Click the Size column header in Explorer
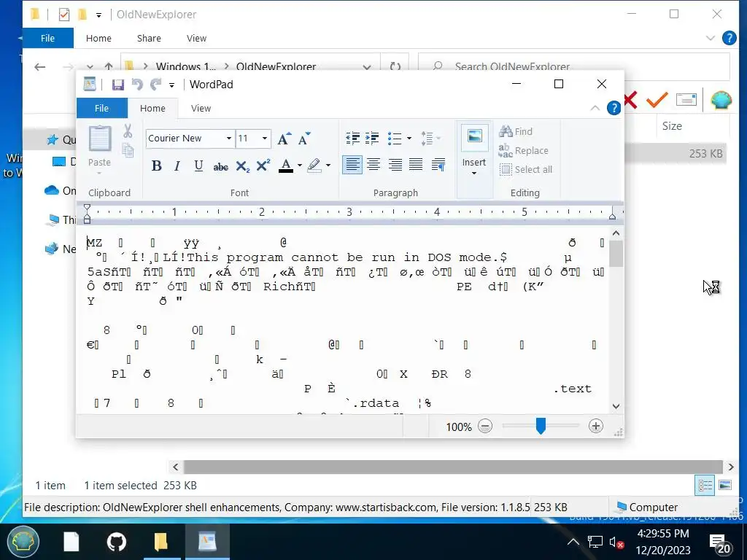Image resolution: width=747 pixels, height=560 pixels. (x=672, y=126)
